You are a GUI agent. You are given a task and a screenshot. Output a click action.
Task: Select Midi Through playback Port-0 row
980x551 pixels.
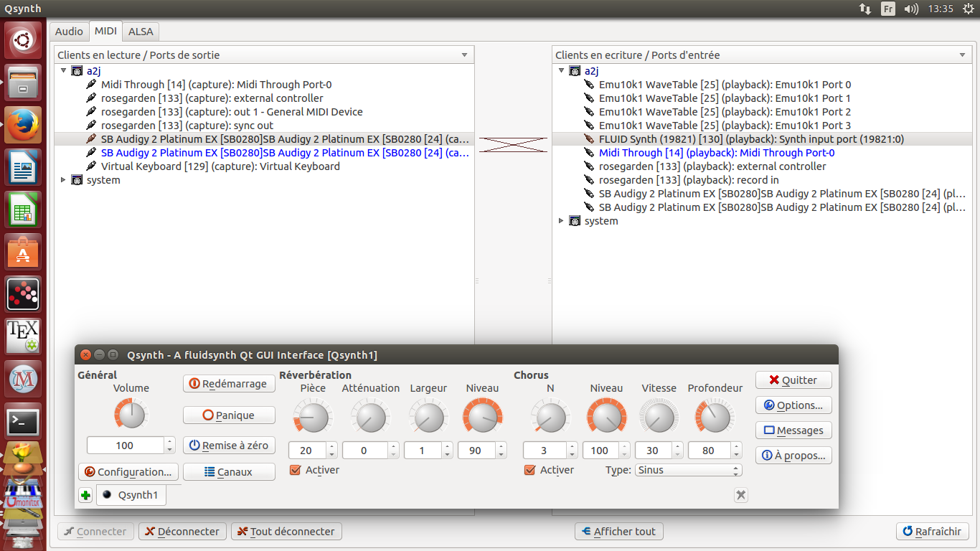(717, 153)
